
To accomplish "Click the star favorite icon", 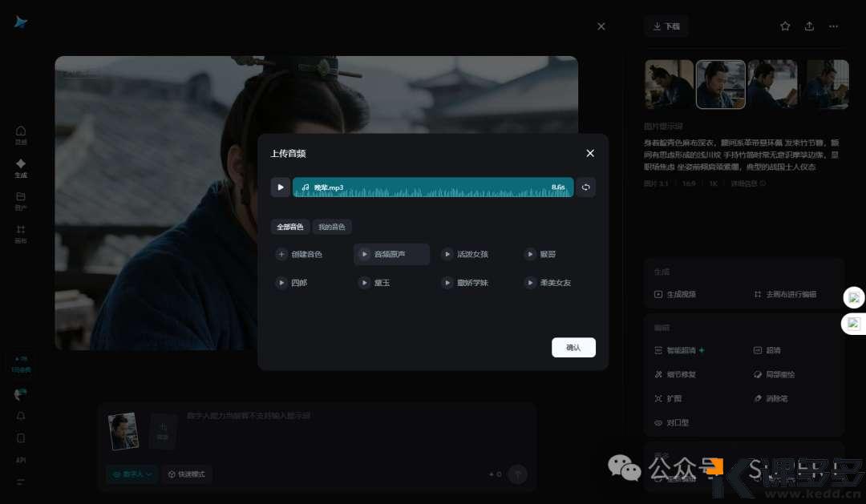I will [785, 26].
